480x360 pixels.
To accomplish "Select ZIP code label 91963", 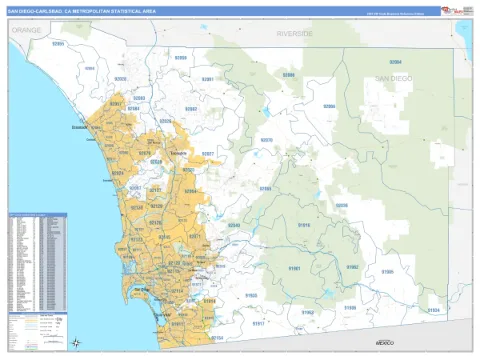I will tap(308, 313).
